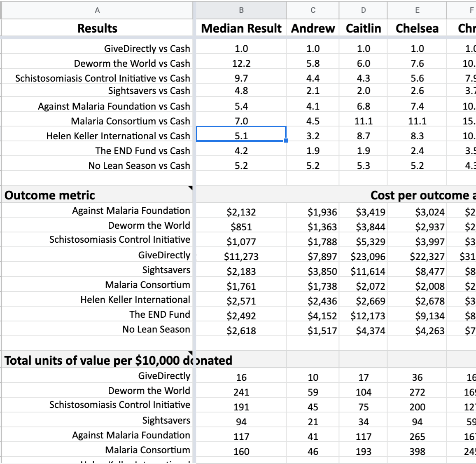The height and width of the screenshot is (464, 476).
Task: Click median 191 Schistosomiasis units
Action: pyautogui.click(x=241, y=407)
